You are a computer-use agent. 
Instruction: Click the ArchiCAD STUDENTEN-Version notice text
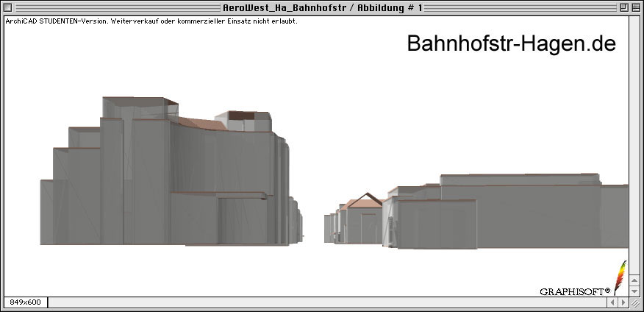pyautogui.click(x=151, y=21)
